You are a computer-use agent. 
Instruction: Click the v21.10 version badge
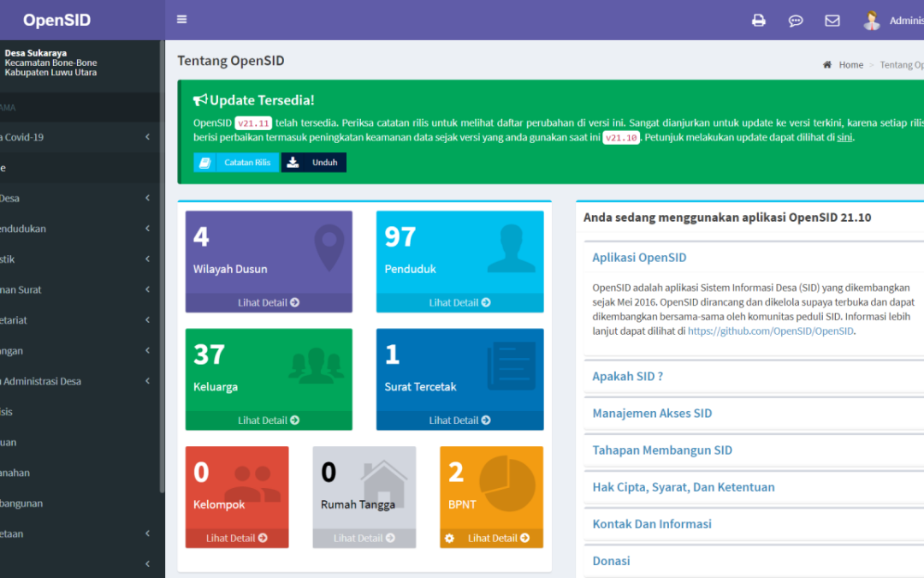click(621, 137)
